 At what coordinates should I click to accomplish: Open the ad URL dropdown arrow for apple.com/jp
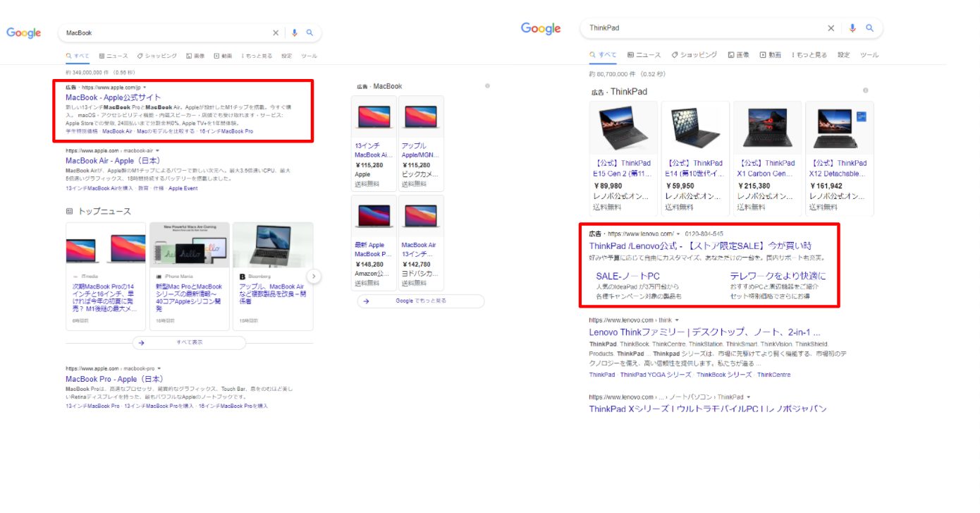(145, 87)
